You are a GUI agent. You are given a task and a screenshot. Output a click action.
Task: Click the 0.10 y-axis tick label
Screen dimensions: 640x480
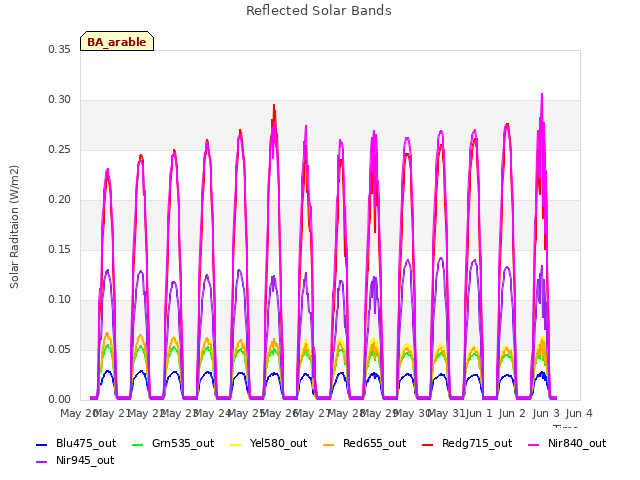coord(60,300)
